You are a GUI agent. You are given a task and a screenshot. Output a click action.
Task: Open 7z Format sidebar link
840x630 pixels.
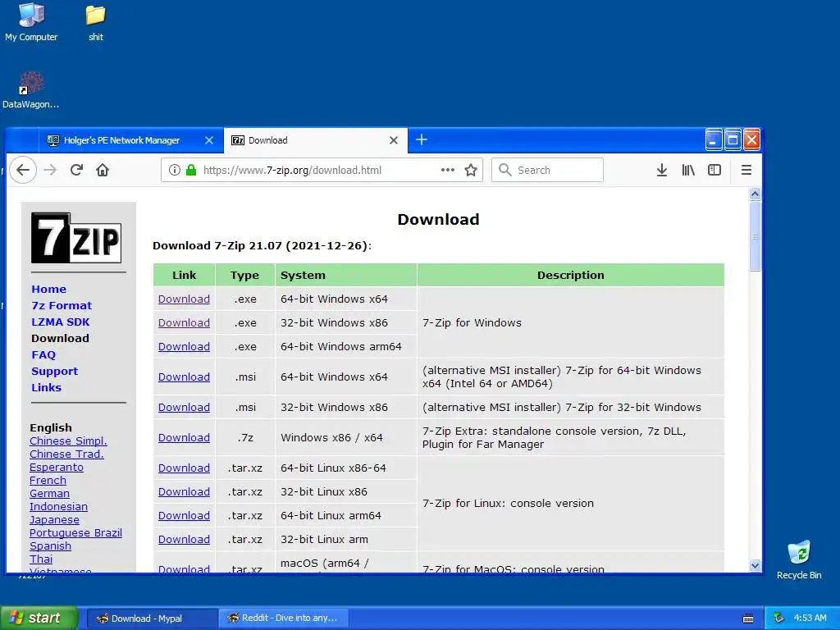(x=62, y=305)
